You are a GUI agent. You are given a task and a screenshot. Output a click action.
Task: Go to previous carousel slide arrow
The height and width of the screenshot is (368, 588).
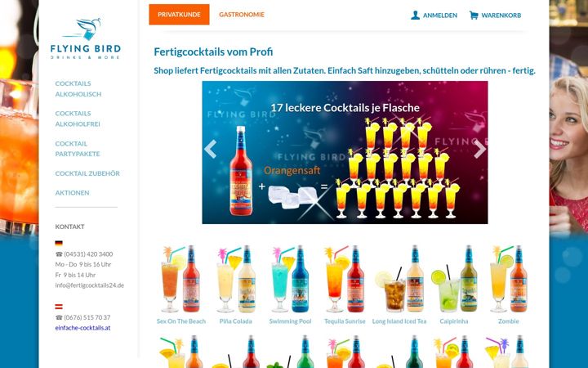tap(211, 149)
